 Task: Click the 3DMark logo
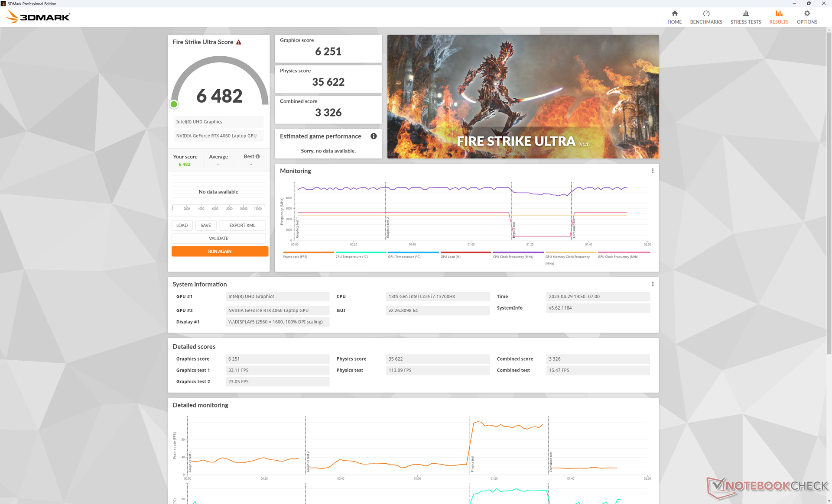(x=38, y=17)
